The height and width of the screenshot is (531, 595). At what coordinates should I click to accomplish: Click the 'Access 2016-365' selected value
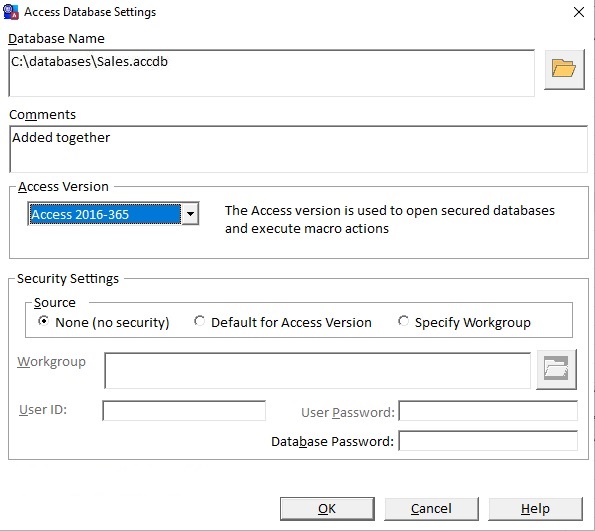(x=105, y=214)
